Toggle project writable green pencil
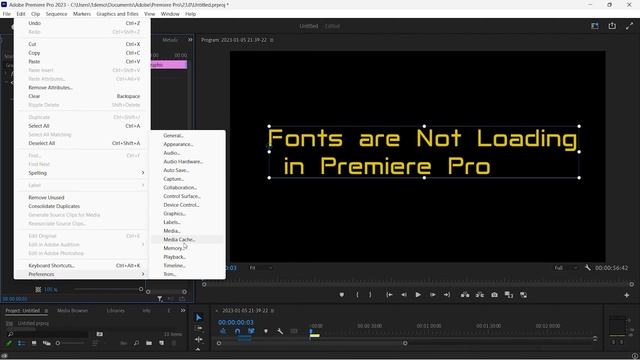 [9, 343]
